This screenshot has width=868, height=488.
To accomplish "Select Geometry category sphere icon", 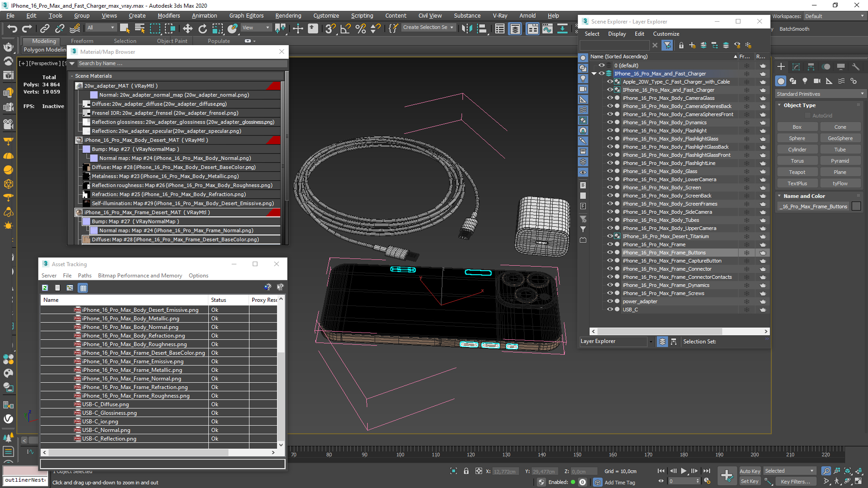I will click(781, 81).
